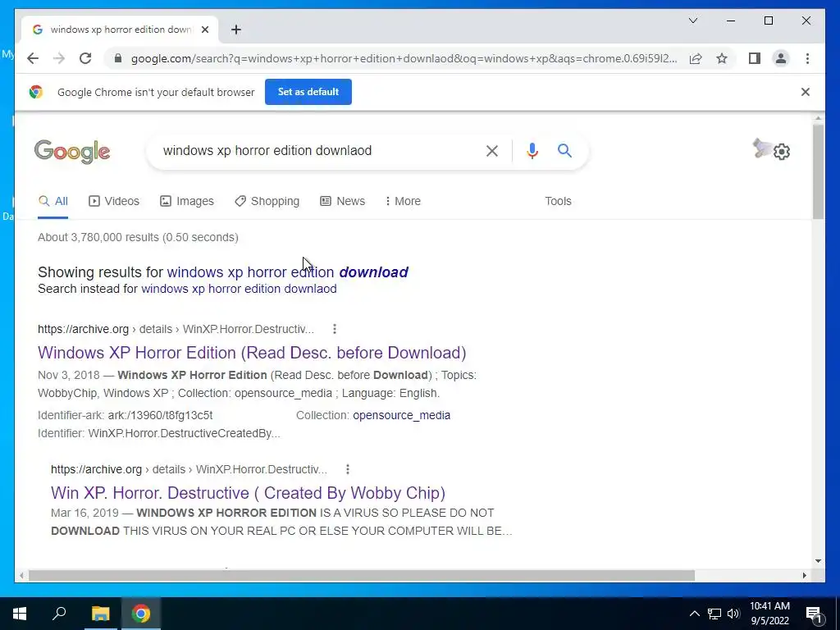Screen dimensions: 840x630
Task: Open options menu for second archive.org result
Action: 348,469
